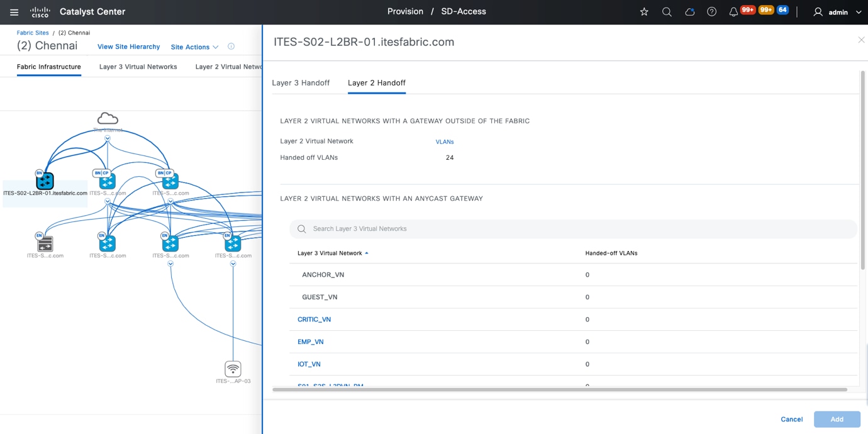
Task: Click the VLANs link
Action: point(445,142)
